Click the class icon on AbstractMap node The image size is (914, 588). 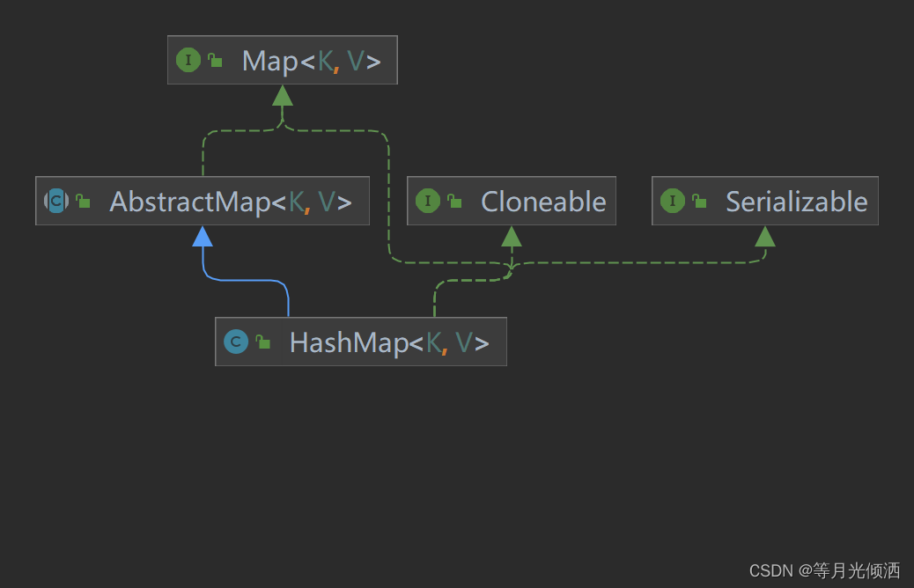click(55, 201)
